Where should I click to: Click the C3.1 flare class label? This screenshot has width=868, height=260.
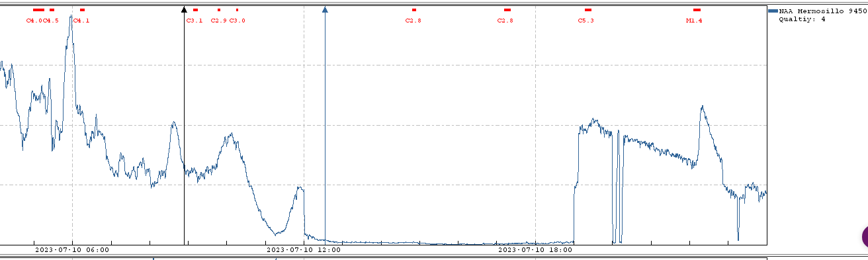click(195, 21)
